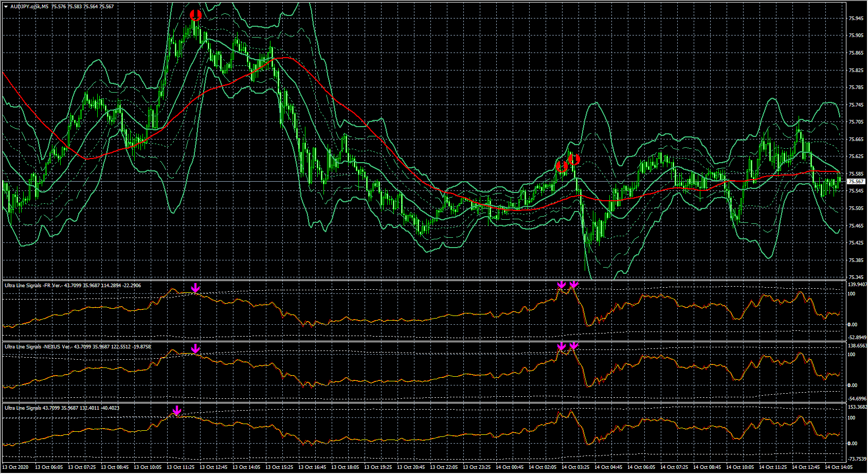The width and height of the screenshot is (868, 474).
Task: Click the bottom pane's Ultra Line Signals label
Action: [x=23, y=408]
